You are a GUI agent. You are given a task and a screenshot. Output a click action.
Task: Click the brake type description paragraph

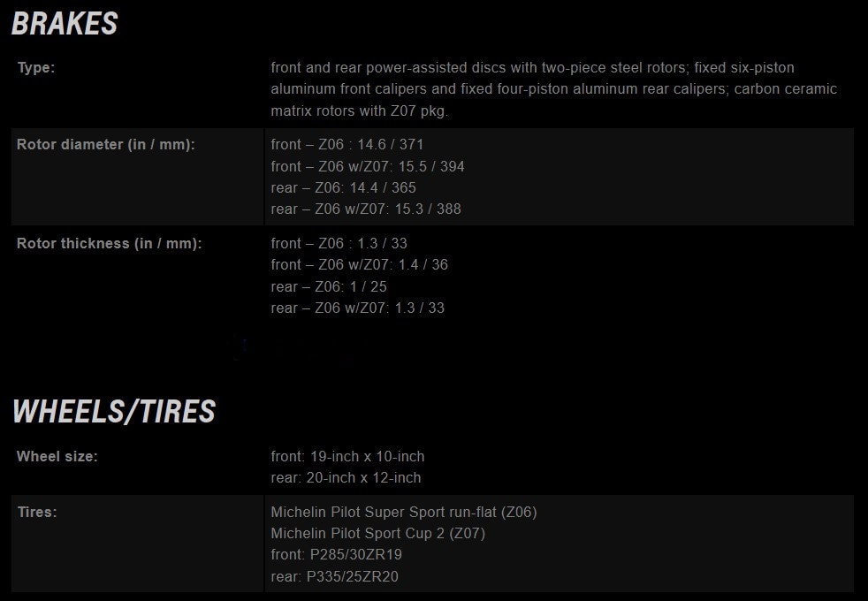pos(553,89)
